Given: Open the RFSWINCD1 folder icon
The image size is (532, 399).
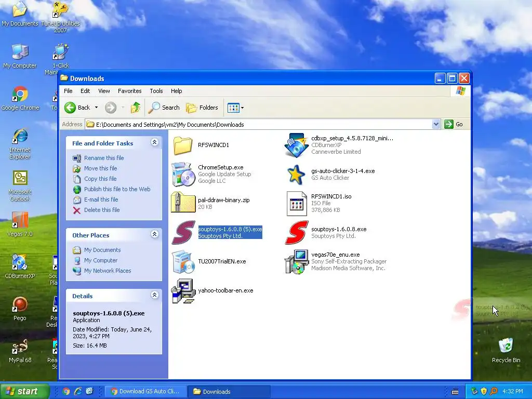Looking at the screenshot, I should [x=183, y=145].
